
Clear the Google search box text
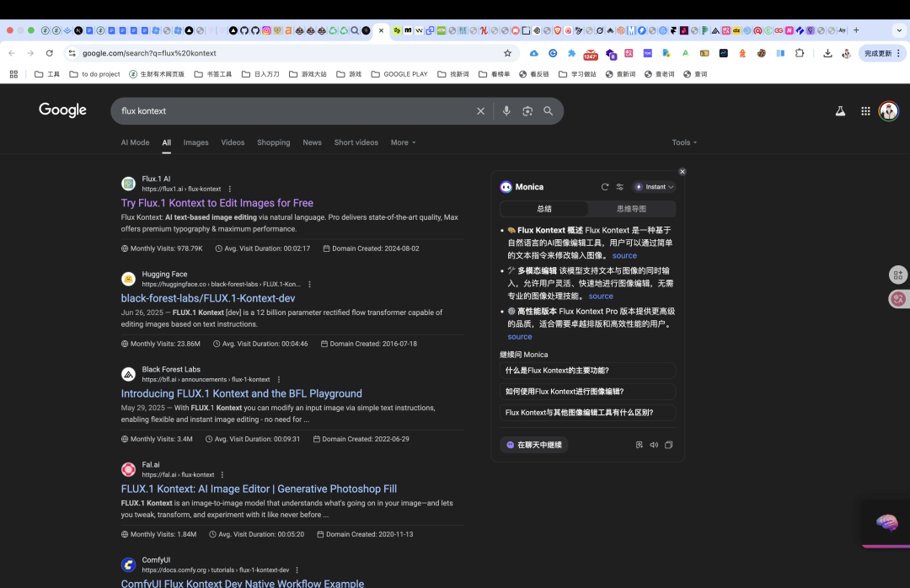pos(480,111)
